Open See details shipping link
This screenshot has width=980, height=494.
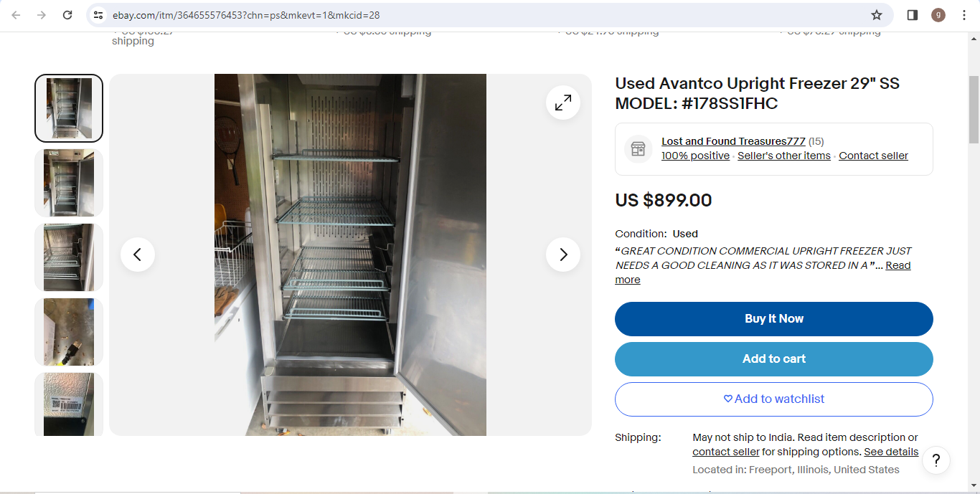tap(891, 452)
